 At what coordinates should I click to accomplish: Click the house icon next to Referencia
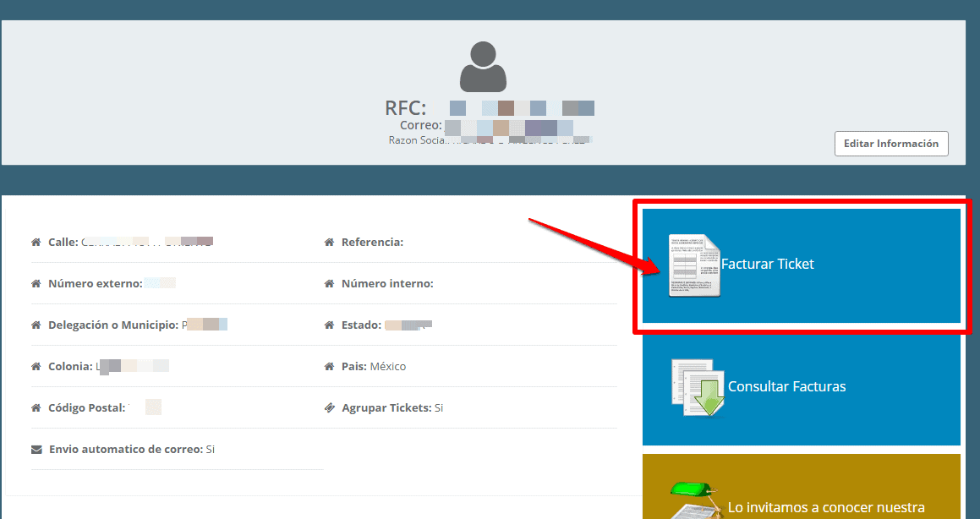tap(329, 242)
